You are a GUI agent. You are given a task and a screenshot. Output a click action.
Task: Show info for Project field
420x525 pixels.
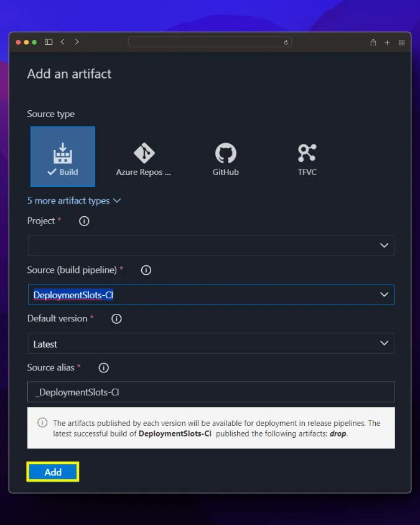pyautogui.click(x=84, y=221)
